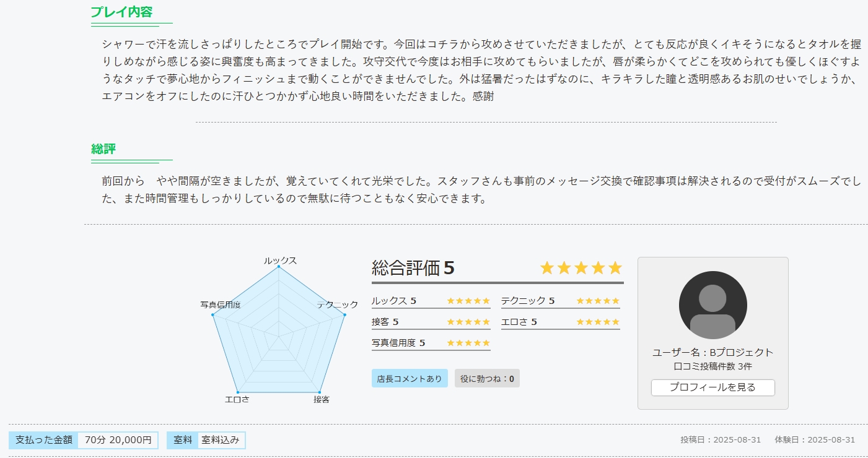Click the 口コミ投稿件数 3件 text
868x458 pixels.
coord(712,366)
